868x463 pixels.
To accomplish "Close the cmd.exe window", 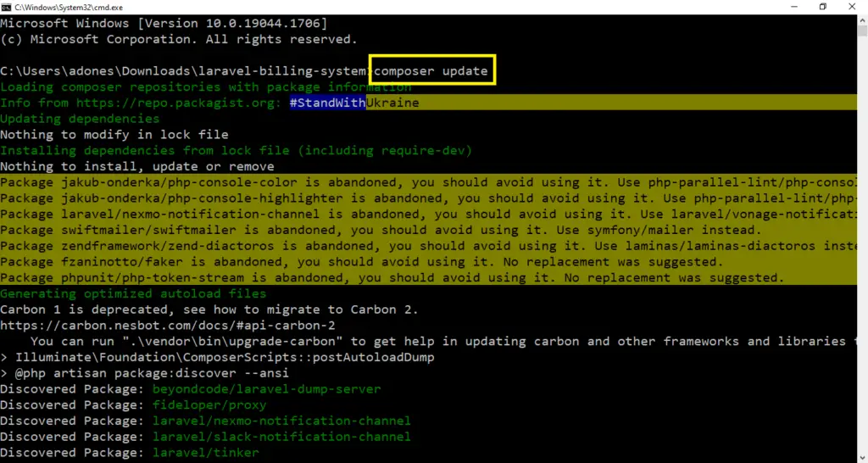I will click(x=855, y=7).
